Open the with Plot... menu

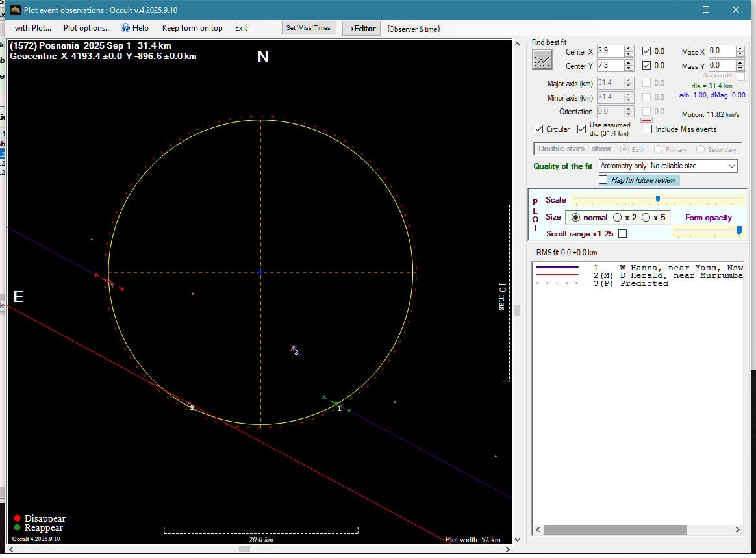click(32, 28)
